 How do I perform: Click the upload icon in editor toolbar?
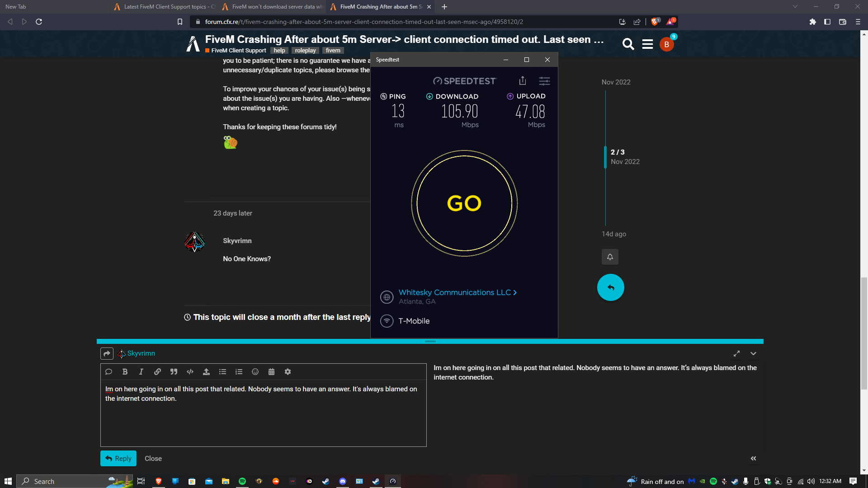206,371
